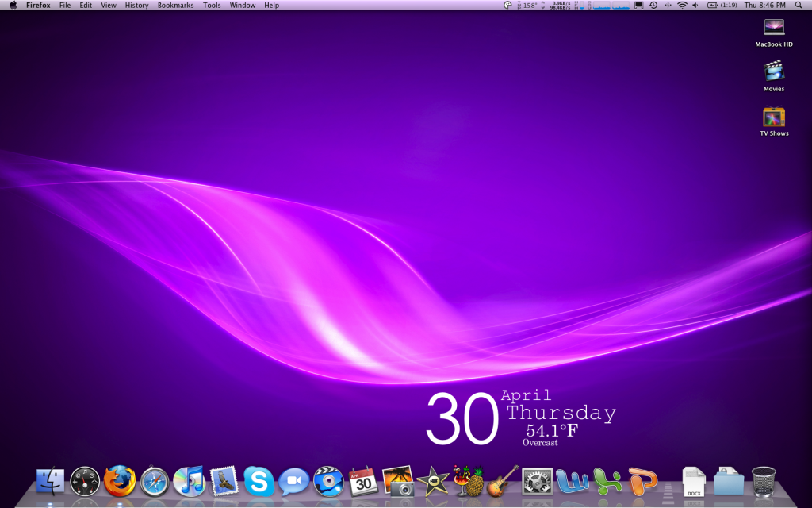Open the Tools menu
This screenshot has width=812, height=508.
click(212, 6)
